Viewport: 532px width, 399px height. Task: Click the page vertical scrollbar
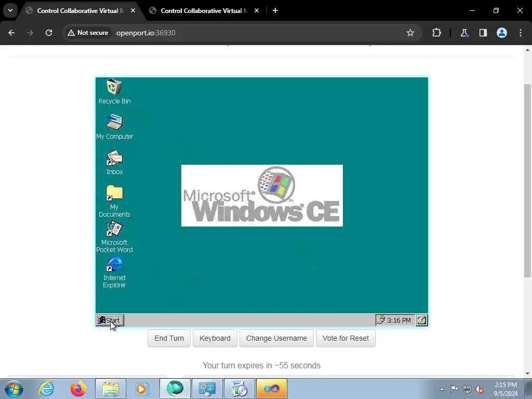(x=527, y=180)
